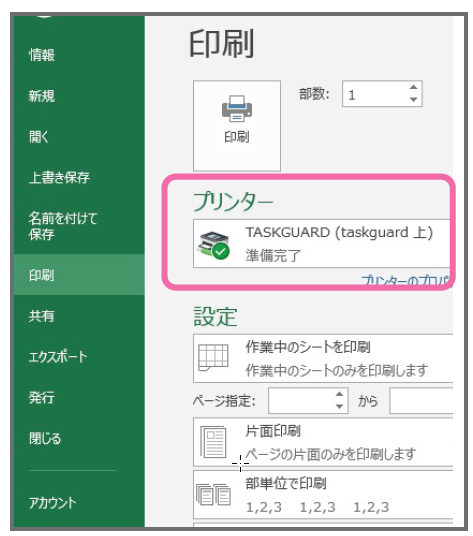The width and height of the screenshot is (473, 536).
Task: Expand the 作業中のシートを印刷 dropdown
Action: point(323,358)
